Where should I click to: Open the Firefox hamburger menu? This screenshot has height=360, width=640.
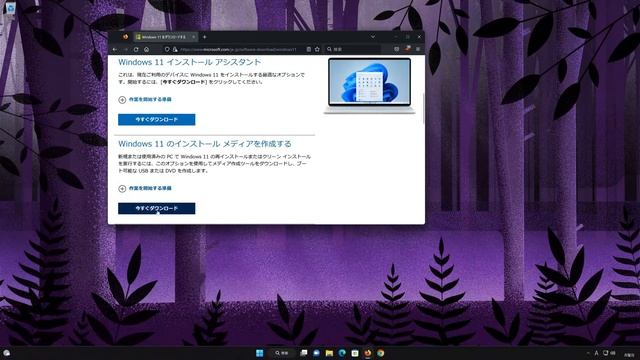(418, 49)
